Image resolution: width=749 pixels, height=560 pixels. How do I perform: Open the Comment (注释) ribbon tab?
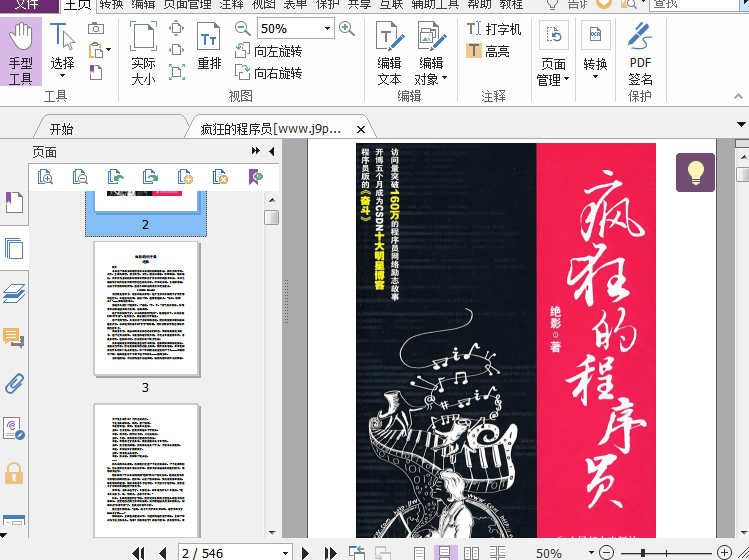point(231,5)
